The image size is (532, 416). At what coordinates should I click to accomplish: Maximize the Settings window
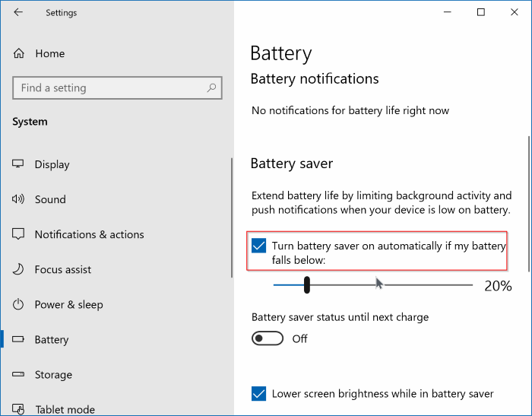coord(481,12)
